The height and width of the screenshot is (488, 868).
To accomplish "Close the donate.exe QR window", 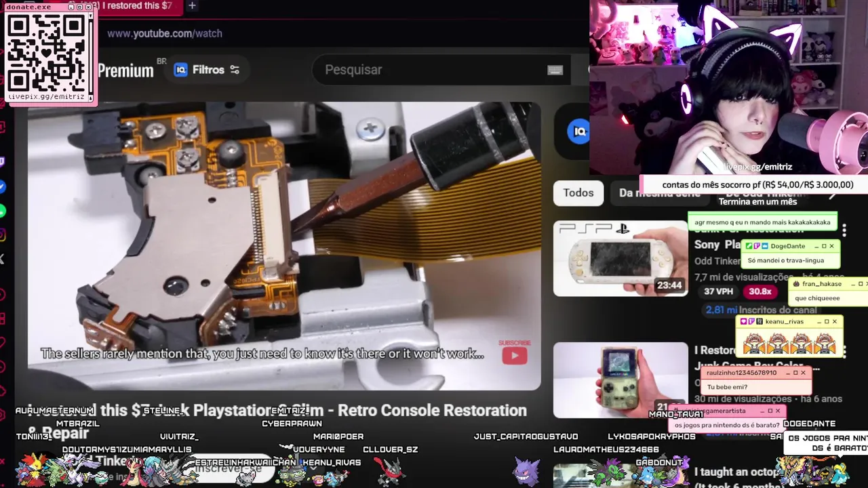I will click(x=89, y=7).
